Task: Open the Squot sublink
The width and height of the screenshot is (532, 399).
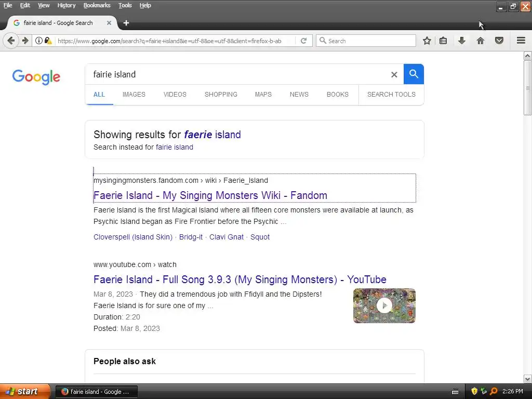Action: pos(260,237)
